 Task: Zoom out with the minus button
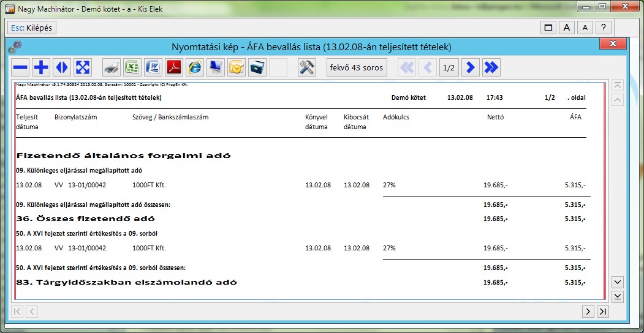(x=21, y=67)
